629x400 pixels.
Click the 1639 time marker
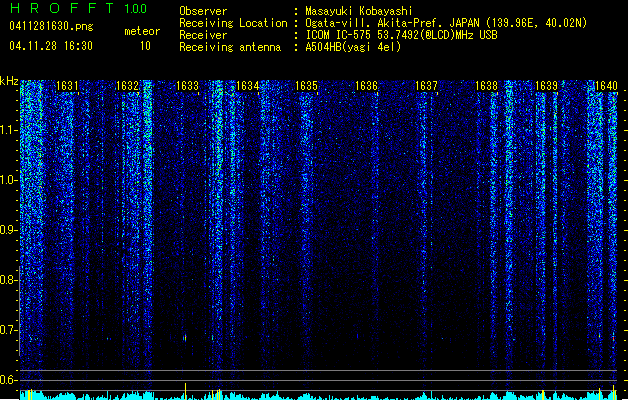click(x=546, y=86)
